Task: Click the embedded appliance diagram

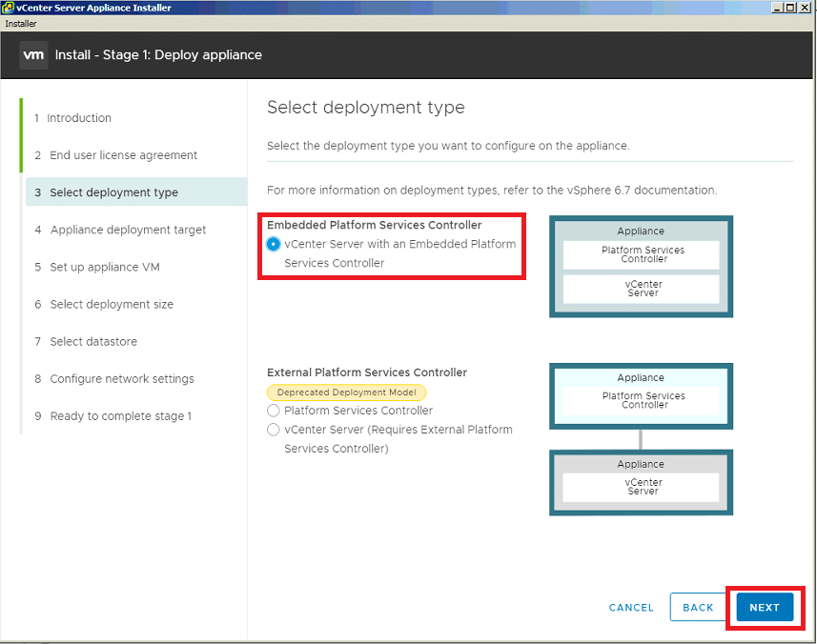Action: (641, 267)
